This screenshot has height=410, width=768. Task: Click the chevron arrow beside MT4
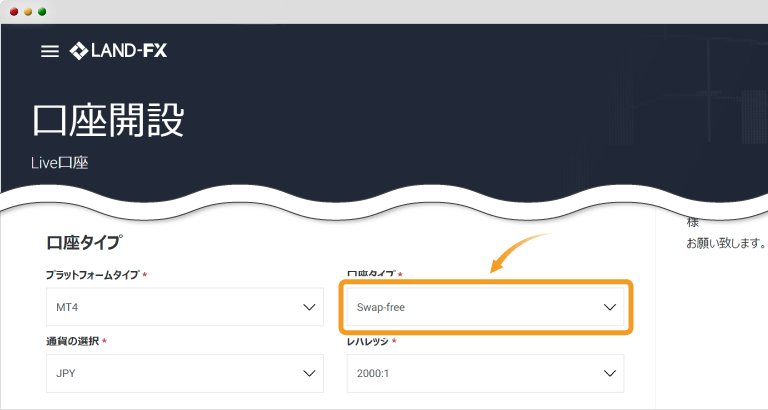309,307
